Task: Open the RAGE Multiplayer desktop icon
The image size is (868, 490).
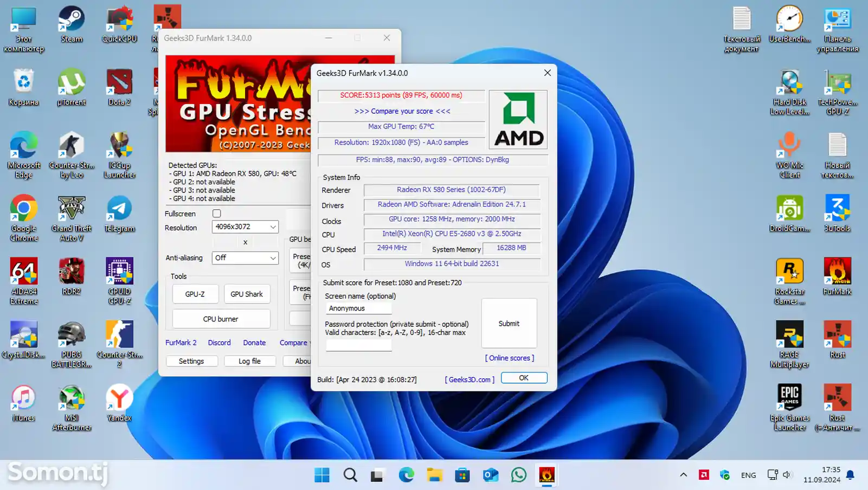Action: pyautogui.click(x=789, y=344)
